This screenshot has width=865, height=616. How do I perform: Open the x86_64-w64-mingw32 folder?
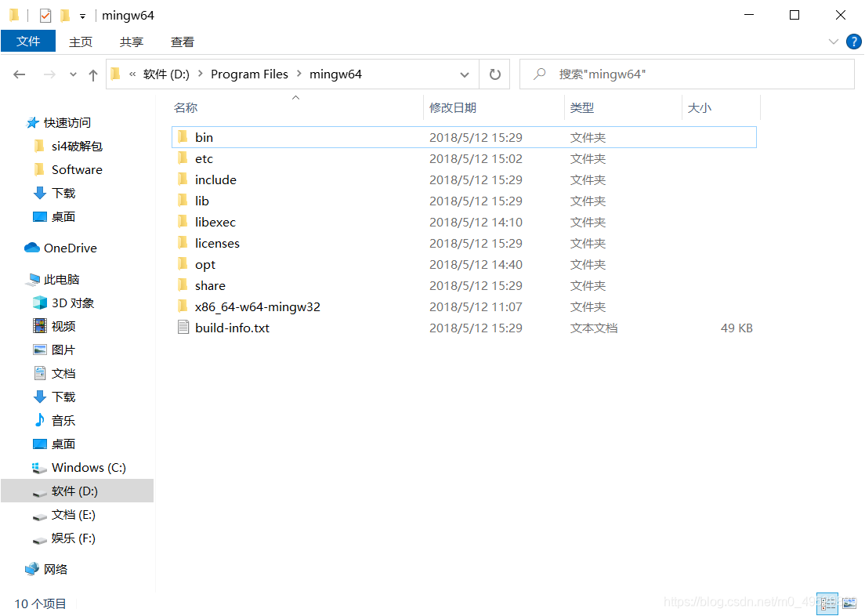pyautogui.click(x=258, y=306)
